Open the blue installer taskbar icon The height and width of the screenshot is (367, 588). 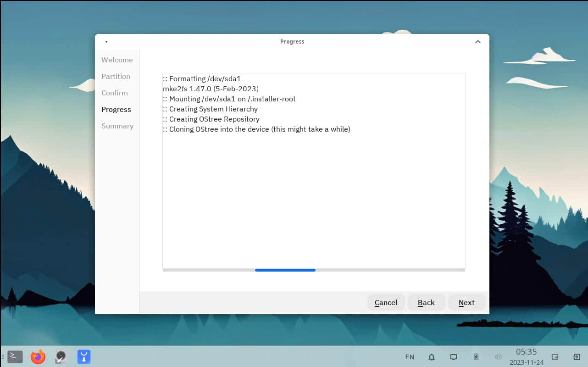tap(84, 356)
